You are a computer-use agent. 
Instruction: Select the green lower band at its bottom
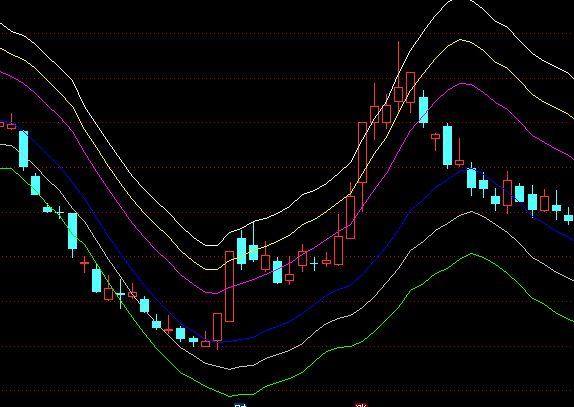click(230, 396)
